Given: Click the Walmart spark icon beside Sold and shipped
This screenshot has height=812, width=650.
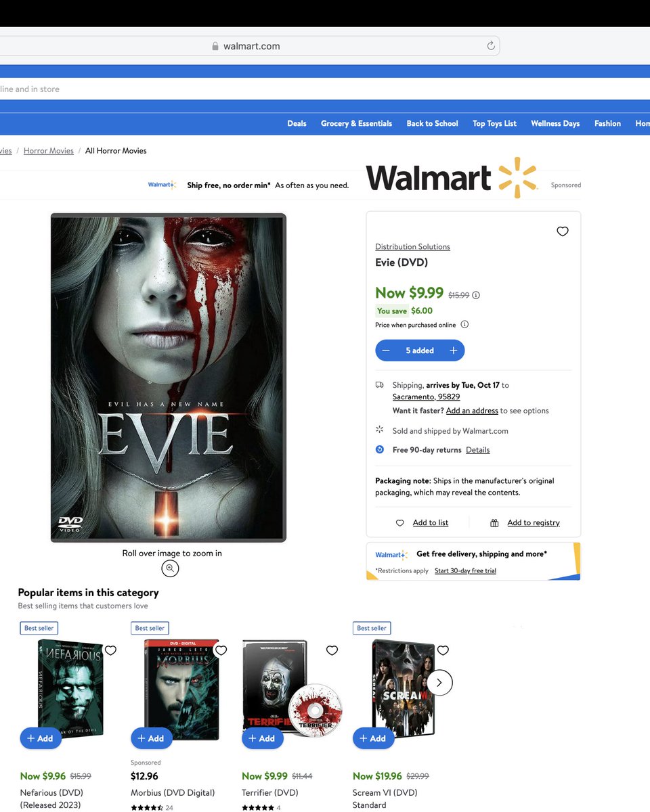Looking at the screenshot, I should coord(380,430).
